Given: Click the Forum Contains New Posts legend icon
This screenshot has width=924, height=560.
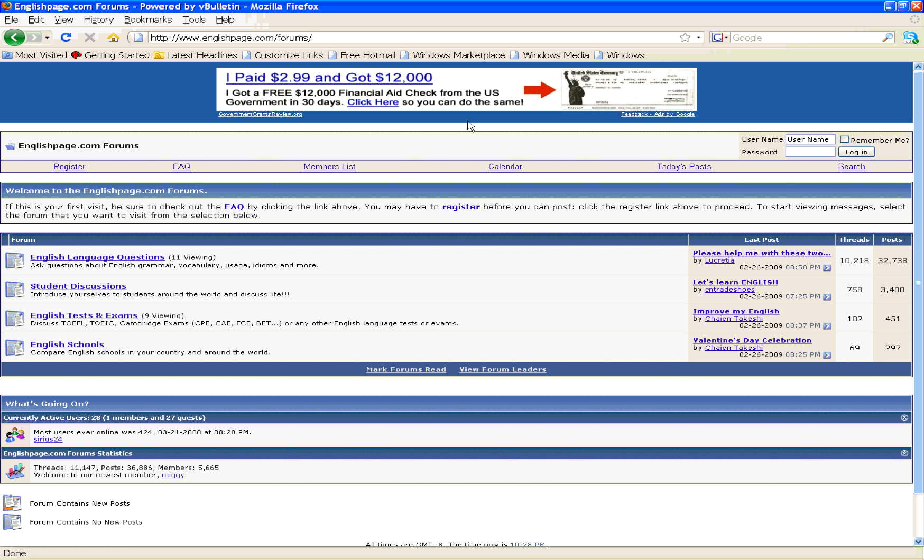Looking at the screenshot, I should 12,503.
